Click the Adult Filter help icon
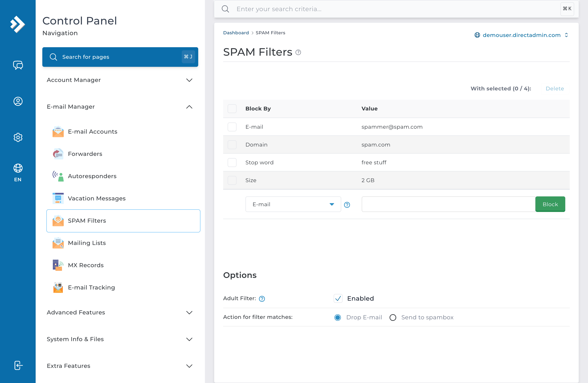Viewport: 588px width, 383px height. coord(262,299)
